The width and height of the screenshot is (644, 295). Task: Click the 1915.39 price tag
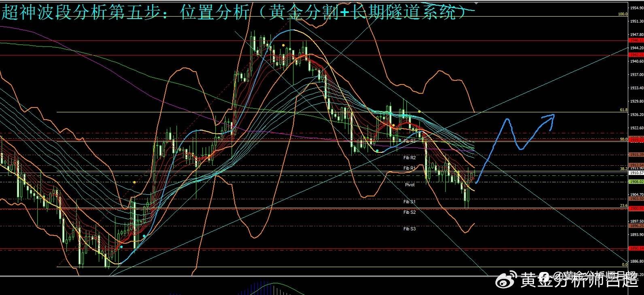[x=636, y=154]
